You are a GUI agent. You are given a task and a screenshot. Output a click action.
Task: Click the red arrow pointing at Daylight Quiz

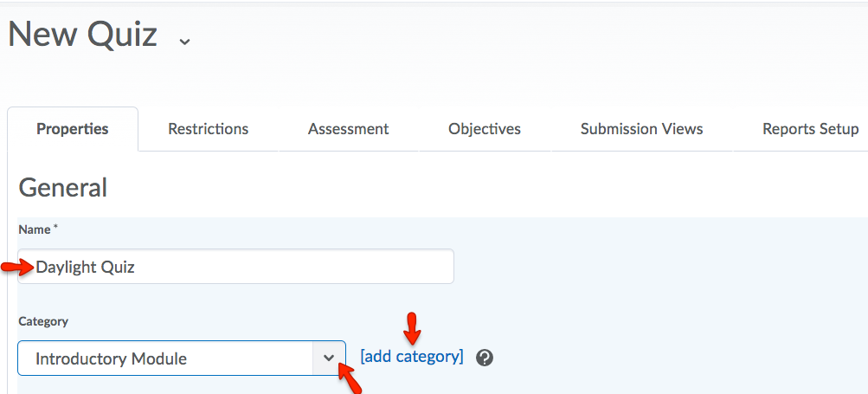17,268
